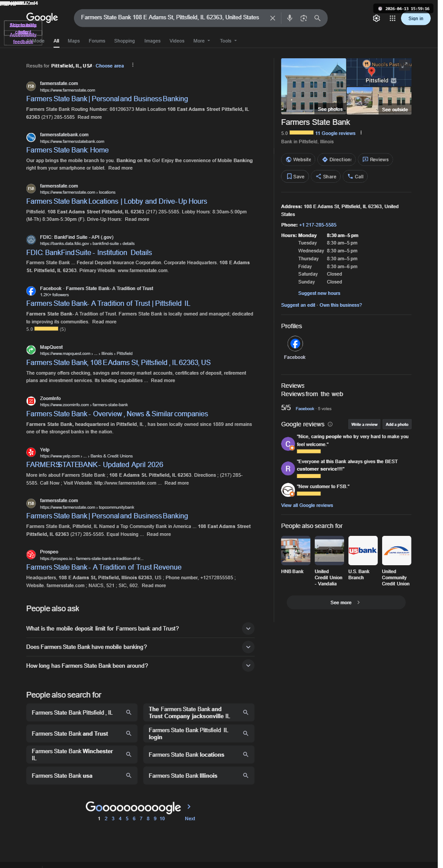Share the bank listing
Screen dimensions: 443x868
point(326,177)
